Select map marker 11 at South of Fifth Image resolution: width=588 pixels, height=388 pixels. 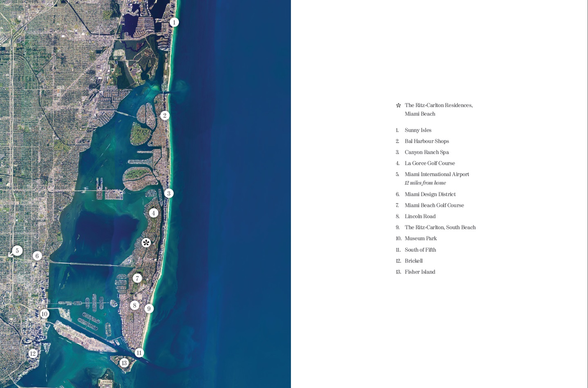coord(139,353)
